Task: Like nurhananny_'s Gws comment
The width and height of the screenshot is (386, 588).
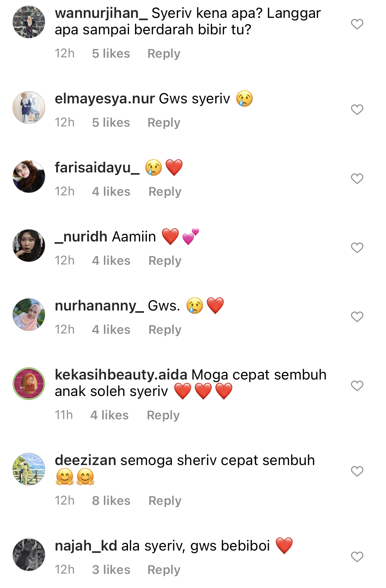Action: (357, 317)
